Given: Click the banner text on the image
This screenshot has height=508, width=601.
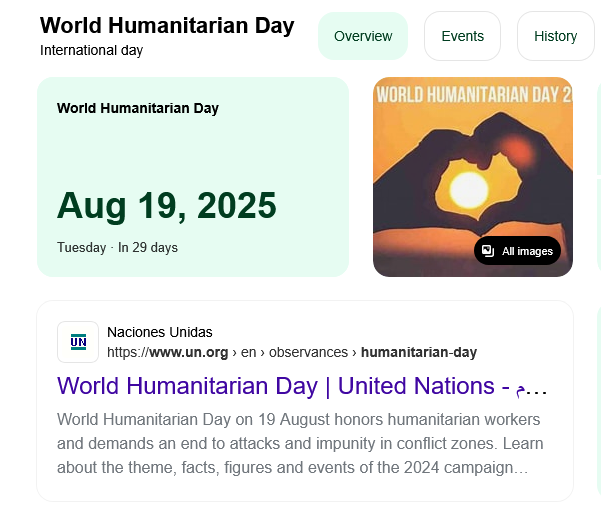Looking at the screenshot, I should click(472, 95).
